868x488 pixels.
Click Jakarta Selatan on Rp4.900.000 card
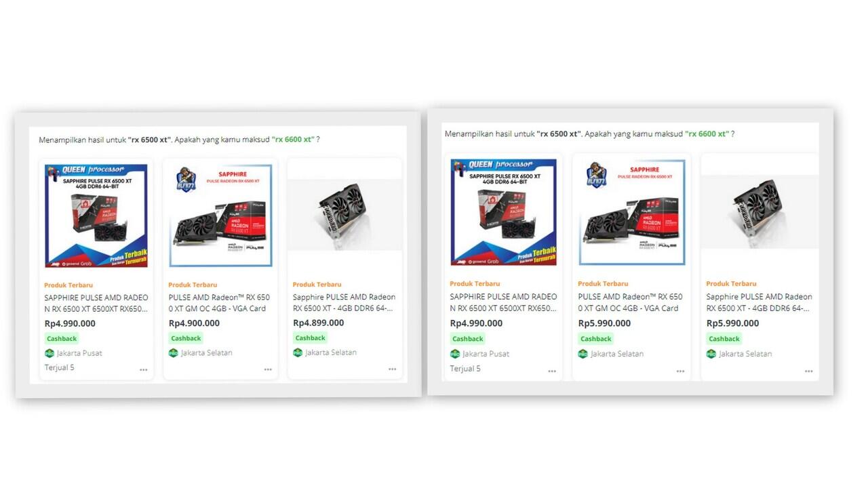(207, 352)
